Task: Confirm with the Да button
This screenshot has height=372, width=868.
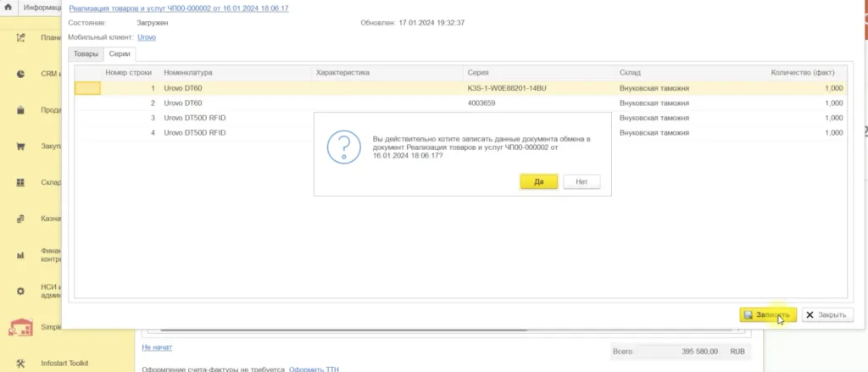Action: (x=538, y=181)
